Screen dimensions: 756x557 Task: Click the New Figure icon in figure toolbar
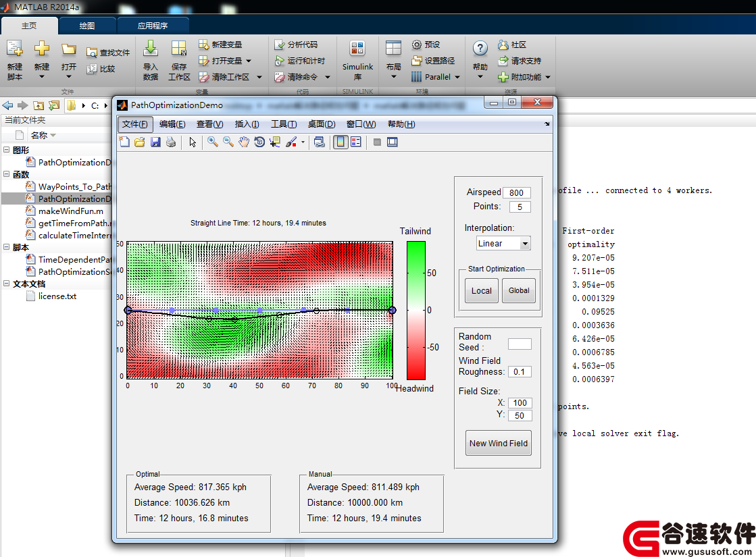124,142
